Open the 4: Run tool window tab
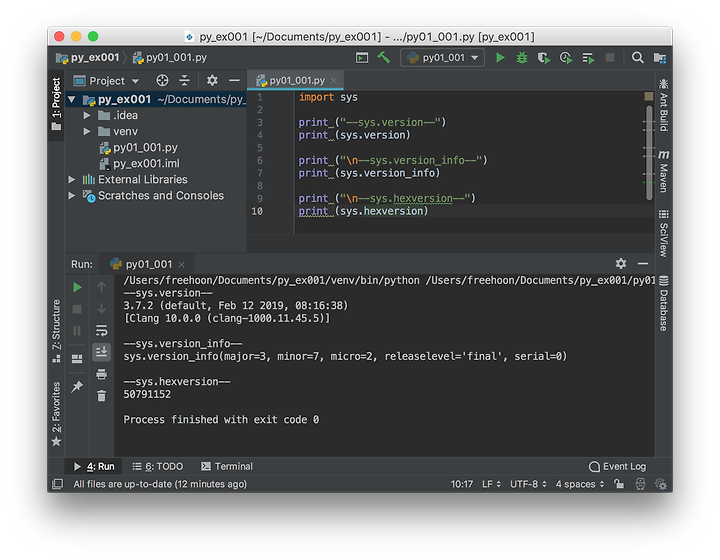This screenshot has height=560, width=720. coord(94,466)
